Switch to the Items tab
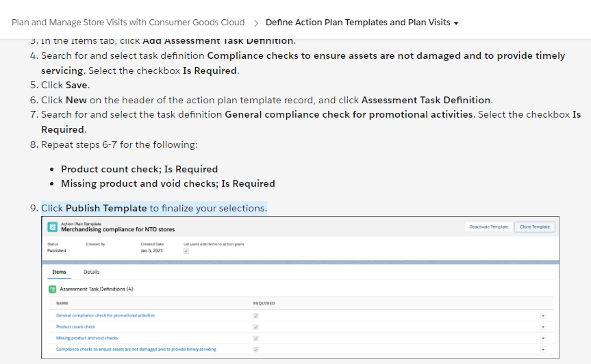 (x=59, y=272)
